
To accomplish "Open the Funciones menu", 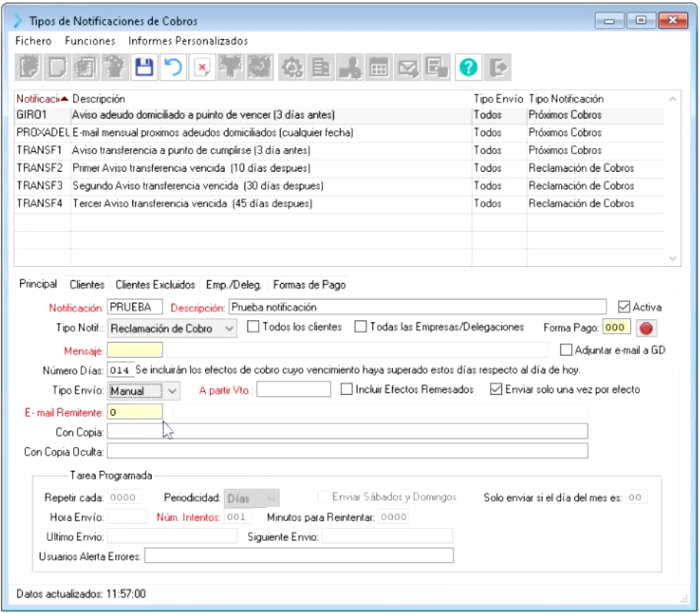I will click(x=90, y=41).
